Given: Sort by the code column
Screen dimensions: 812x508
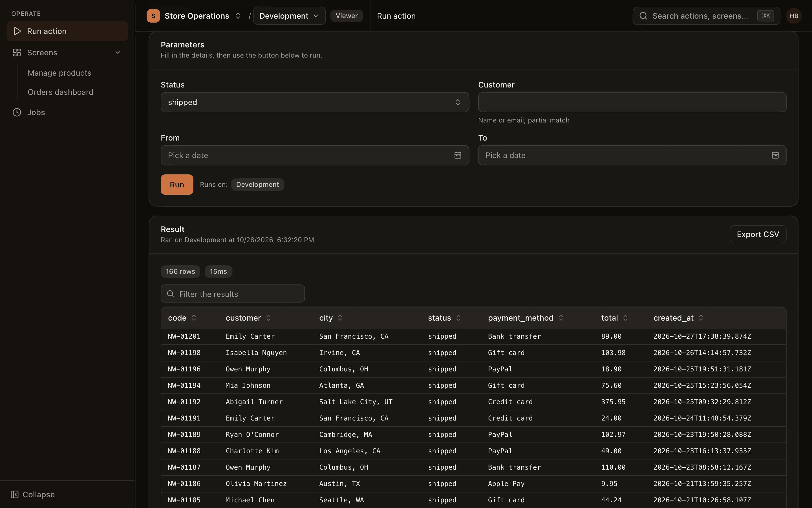Looking at the screenshot, I should [x=182, y=318].
